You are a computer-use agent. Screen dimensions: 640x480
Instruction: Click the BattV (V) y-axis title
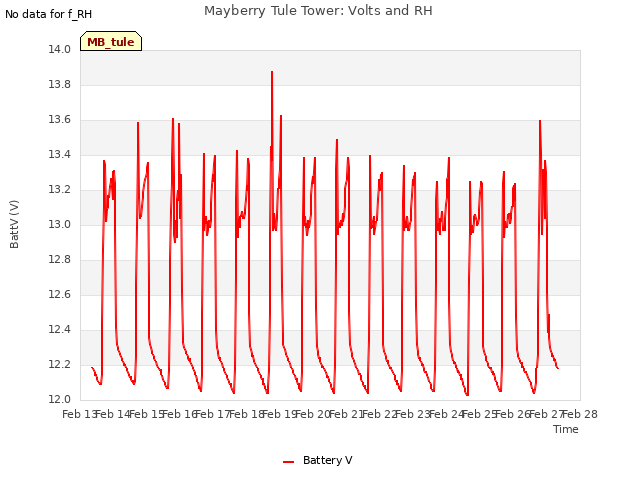pos(14,224)
